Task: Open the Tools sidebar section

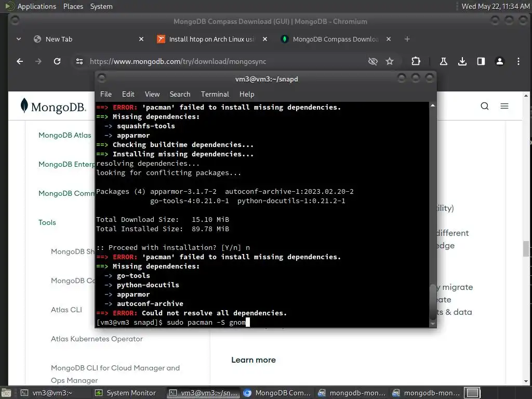Action: point(47,222)
